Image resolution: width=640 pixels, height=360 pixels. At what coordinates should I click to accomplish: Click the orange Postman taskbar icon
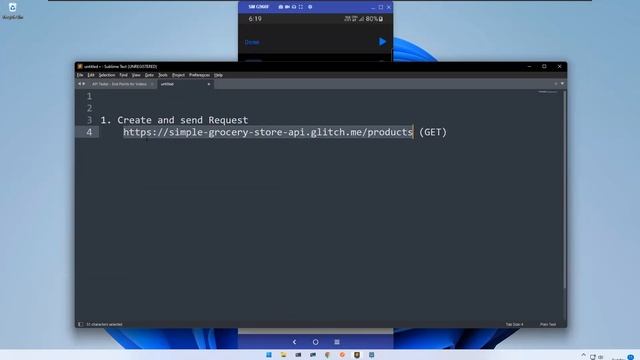click(342, 355)
